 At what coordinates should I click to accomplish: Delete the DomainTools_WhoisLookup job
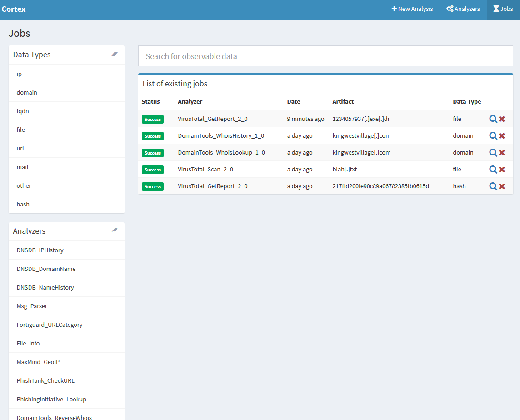502,153
